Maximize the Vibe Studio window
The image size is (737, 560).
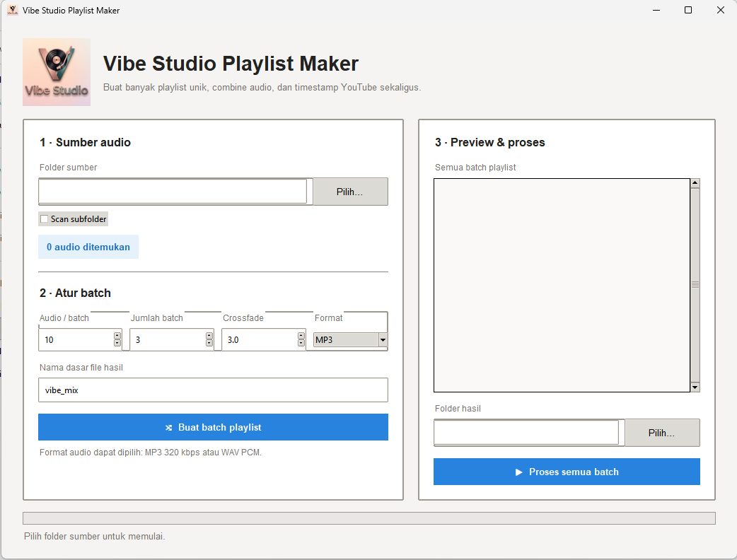(688, 10)
